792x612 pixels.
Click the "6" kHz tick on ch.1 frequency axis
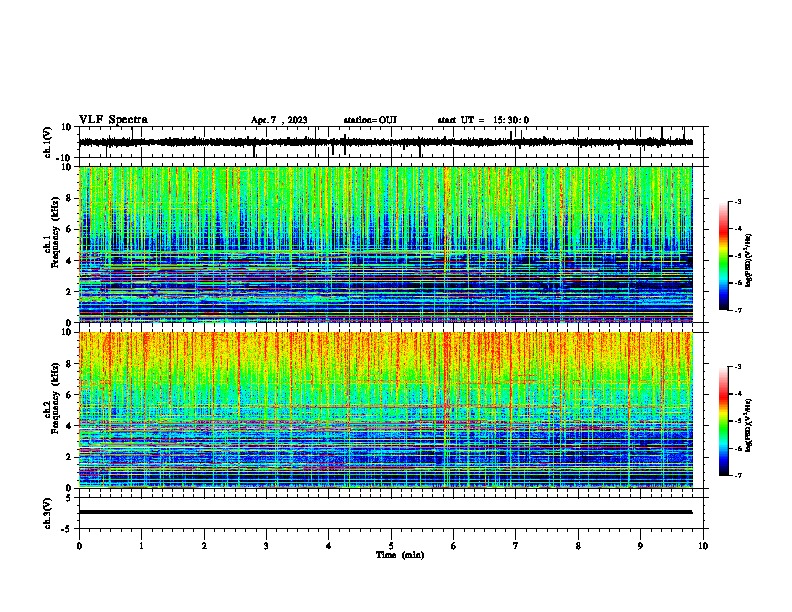click(x=69, y=230)
